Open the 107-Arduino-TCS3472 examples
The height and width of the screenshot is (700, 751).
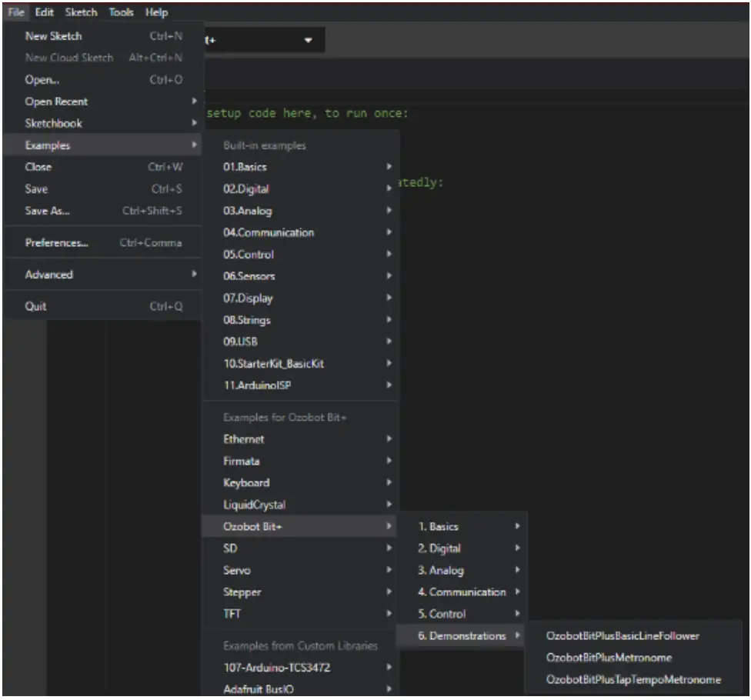click(x=302, y=668)
